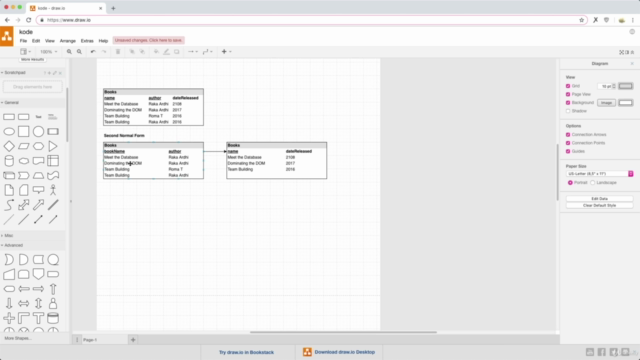Viewport: 640px width, 360px height.
Task: Select the bidirectional block arrow shape
Action: 24,205
